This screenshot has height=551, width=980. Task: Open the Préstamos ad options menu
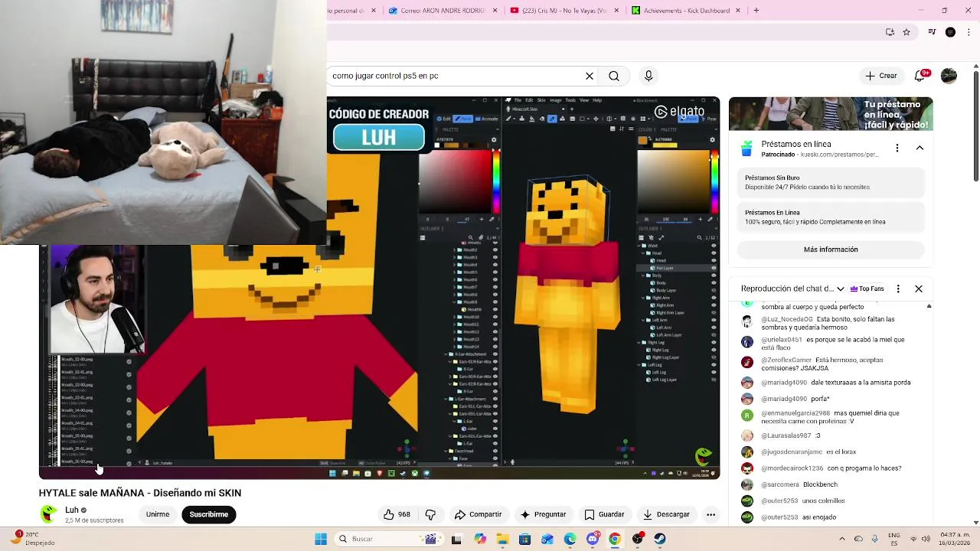pyautogui.click(x=897, y=148)
